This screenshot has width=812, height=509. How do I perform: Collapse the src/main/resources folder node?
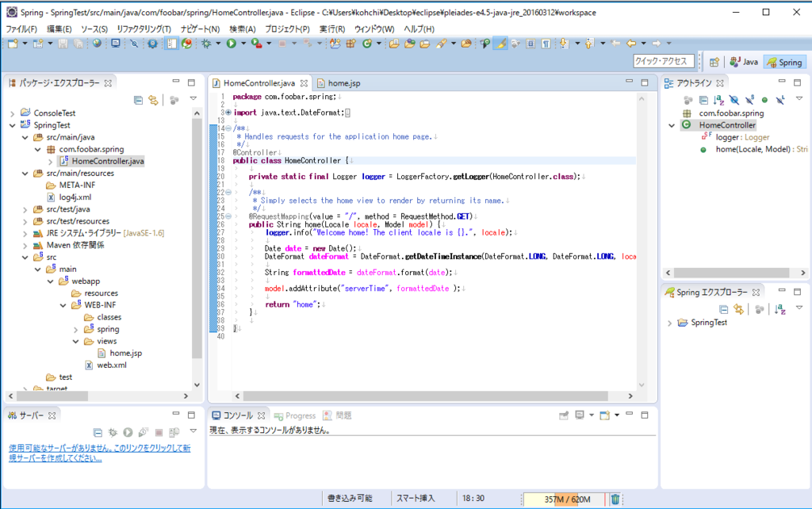click(x=25, y=174)
